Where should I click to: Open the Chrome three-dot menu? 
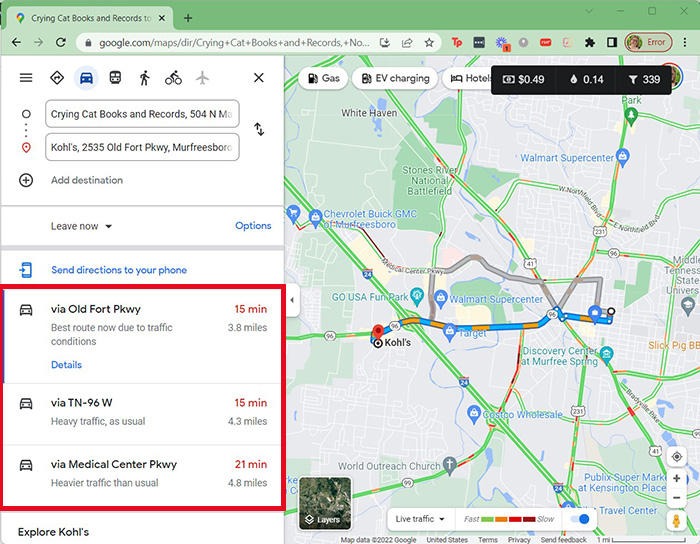685,42
